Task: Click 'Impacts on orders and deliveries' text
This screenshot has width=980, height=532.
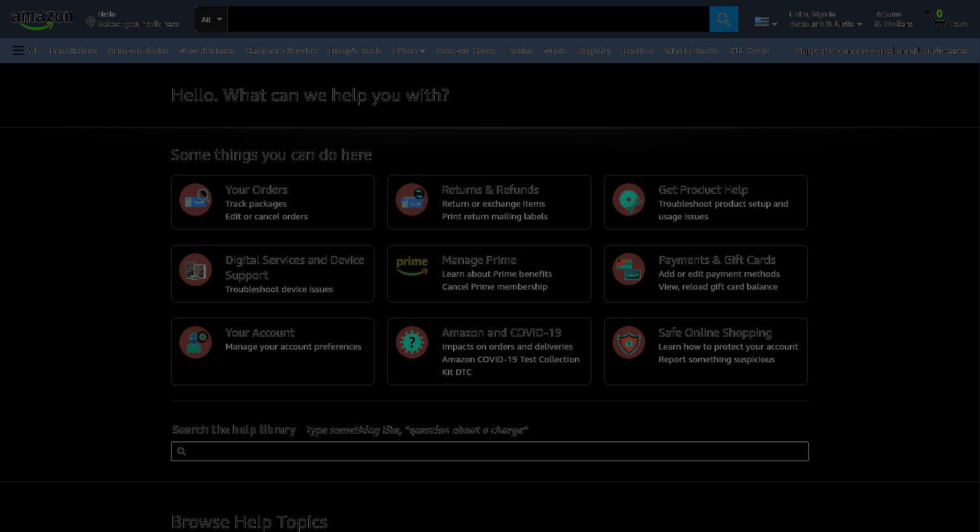Action: [x=508, y=347]
